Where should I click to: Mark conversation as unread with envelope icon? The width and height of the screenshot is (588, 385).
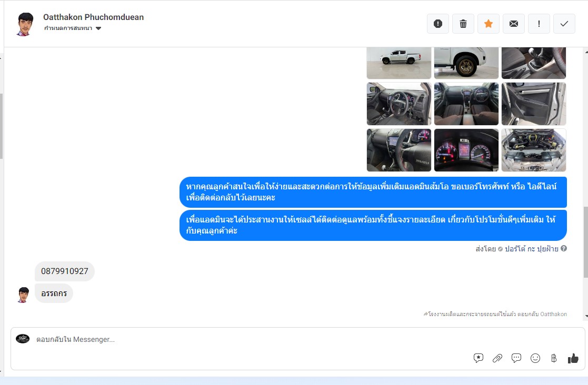(514, 24)
